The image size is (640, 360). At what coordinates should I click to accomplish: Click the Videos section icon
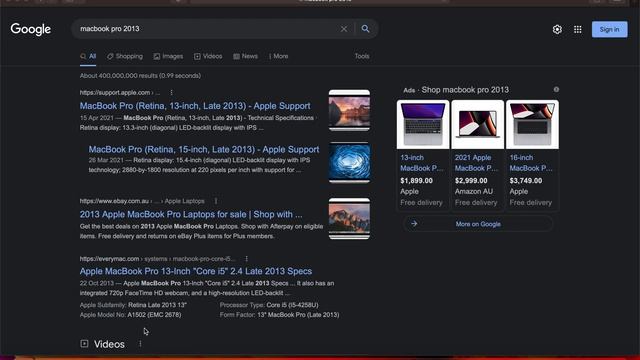pos(84,344)
